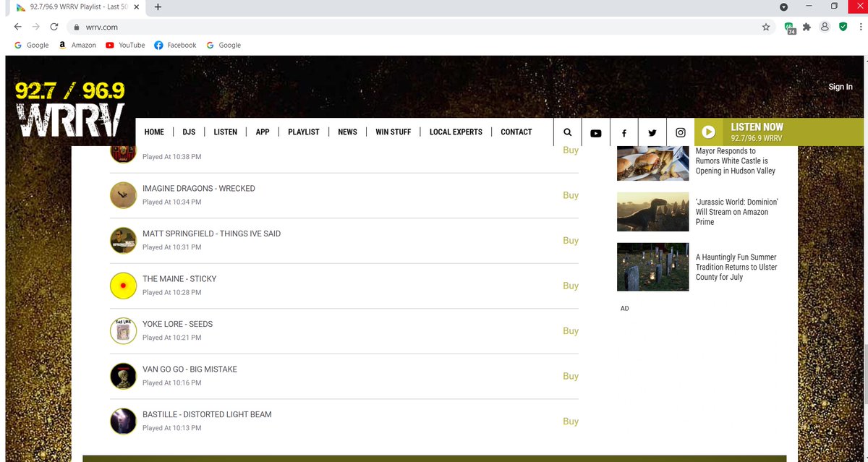The image size is (868, 462).
Task: Open the APP menu item
Action: 263,132
